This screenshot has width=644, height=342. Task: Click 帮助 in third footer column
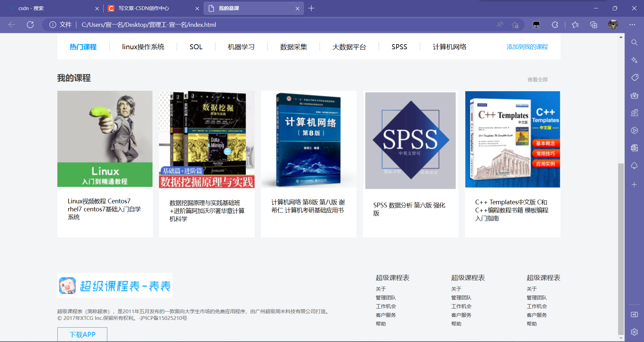[x=532, y=324]
